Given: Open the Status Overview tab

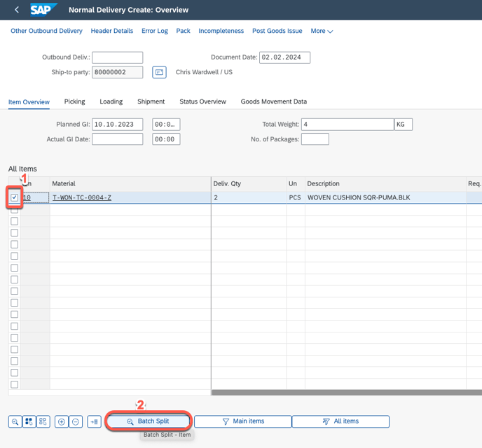Looking at the screenshot, I should coord(202,101).
